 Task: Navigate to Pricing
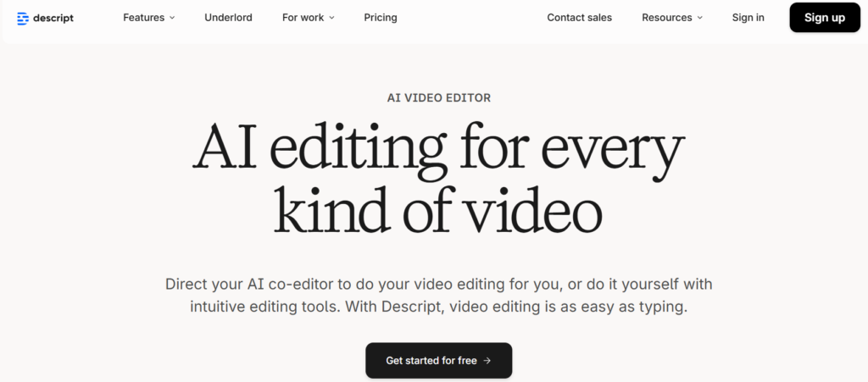point(380,18)
